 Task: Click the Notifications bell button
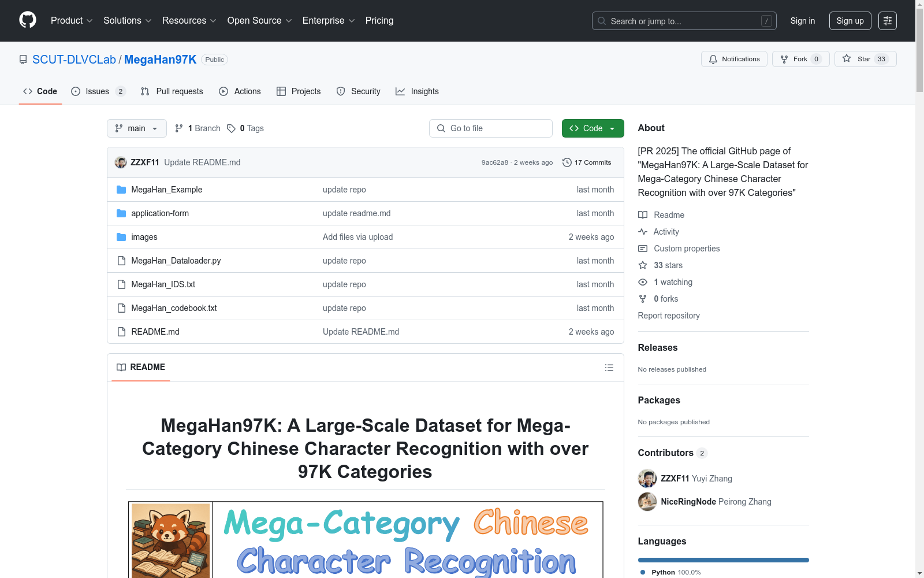pos(734,59)
